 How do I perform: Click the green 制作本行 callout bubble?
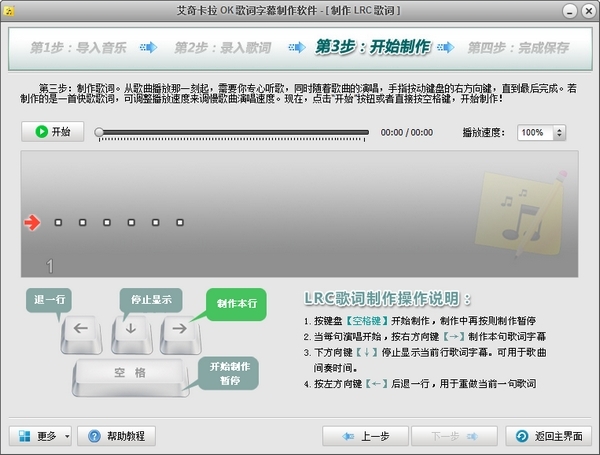coord(236,305)
